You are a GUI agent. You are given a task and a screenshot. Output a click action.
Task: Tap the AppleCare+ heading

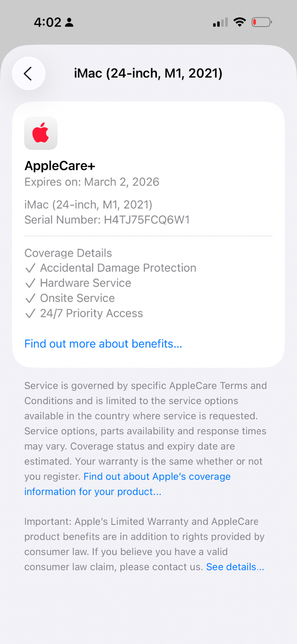click(x=59, y=166)
